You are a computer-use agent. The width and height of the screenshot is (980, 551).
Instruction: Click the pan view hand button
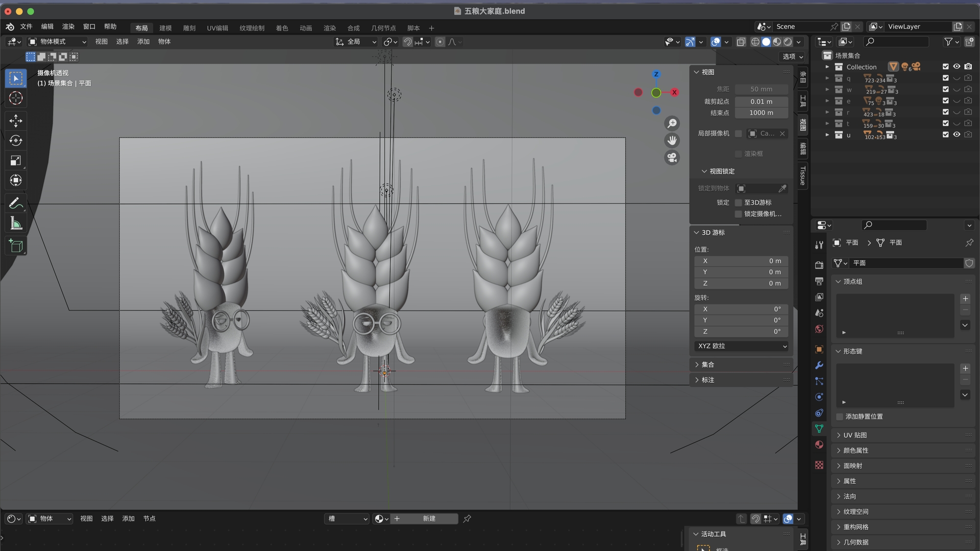coord(672,141)
